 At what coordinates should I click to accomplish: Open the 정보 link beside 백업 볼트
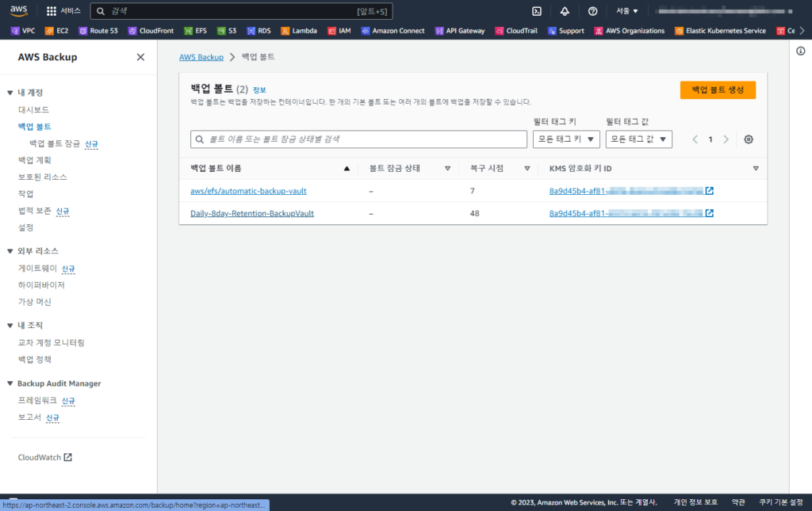coord(259,90)
